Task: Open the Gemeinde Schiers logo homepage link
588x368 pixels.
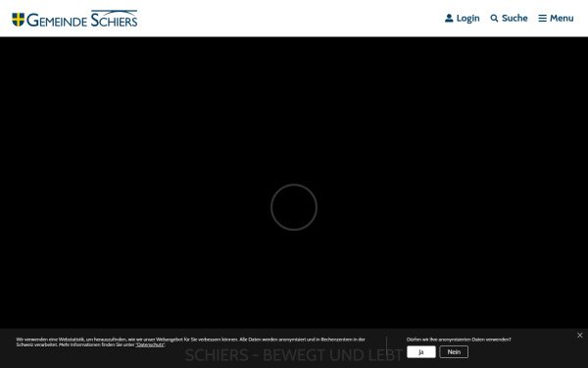Action: 74,19
